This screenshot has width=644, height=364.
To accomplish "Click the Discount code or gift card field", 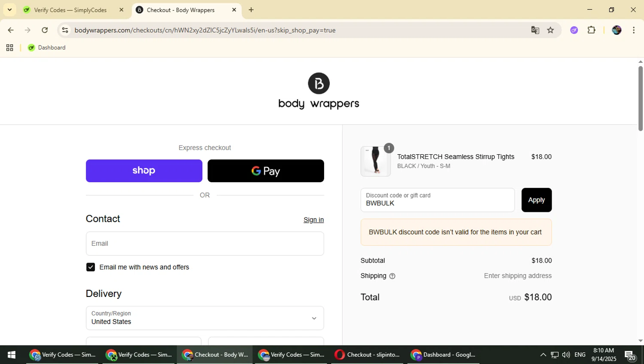I will pyautogui.click(x=437, y=200).
